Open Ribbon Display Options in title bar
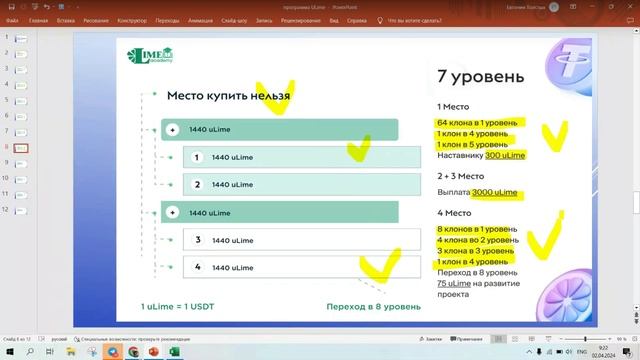 coord(573,7)
